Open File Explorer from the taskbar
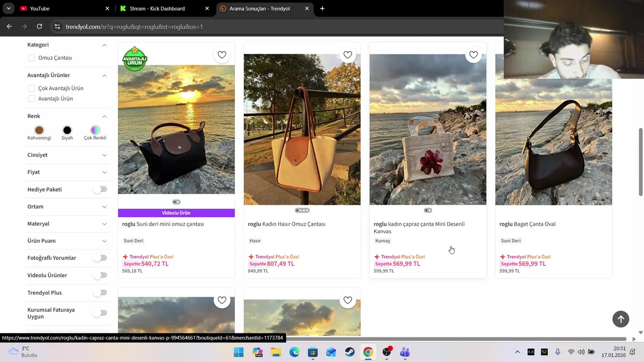This screenshot has height=362, width=644. (276, 352)
